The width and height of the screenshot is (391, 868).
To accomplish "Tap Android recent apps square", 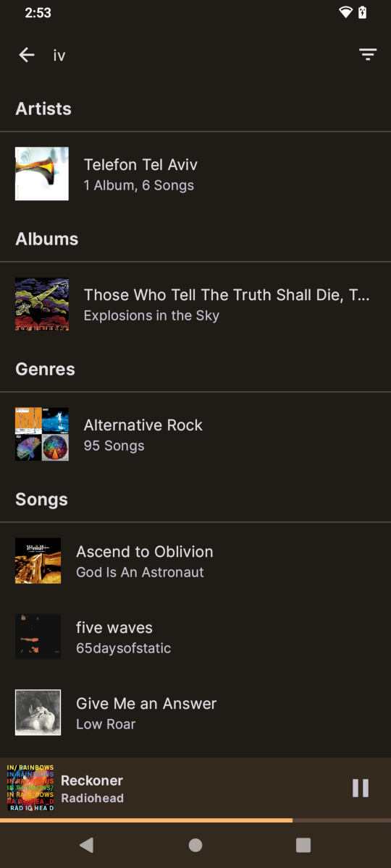I will coord(303,845).
